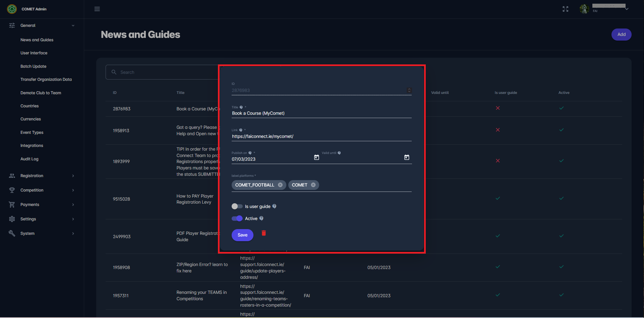Go to Audit Log page
644x318 pixels.
coord(30,159)
